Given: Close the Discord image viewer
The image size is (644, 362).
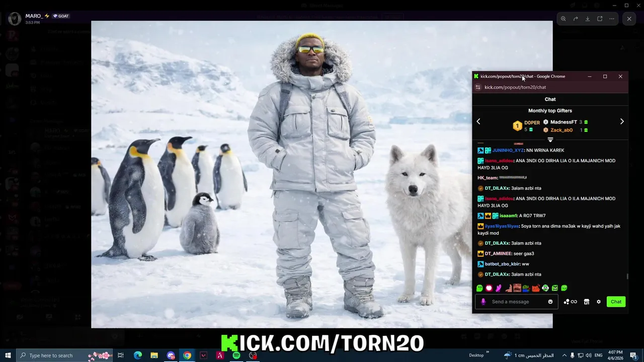Looking at the screenshot, I should pos(629,19).
